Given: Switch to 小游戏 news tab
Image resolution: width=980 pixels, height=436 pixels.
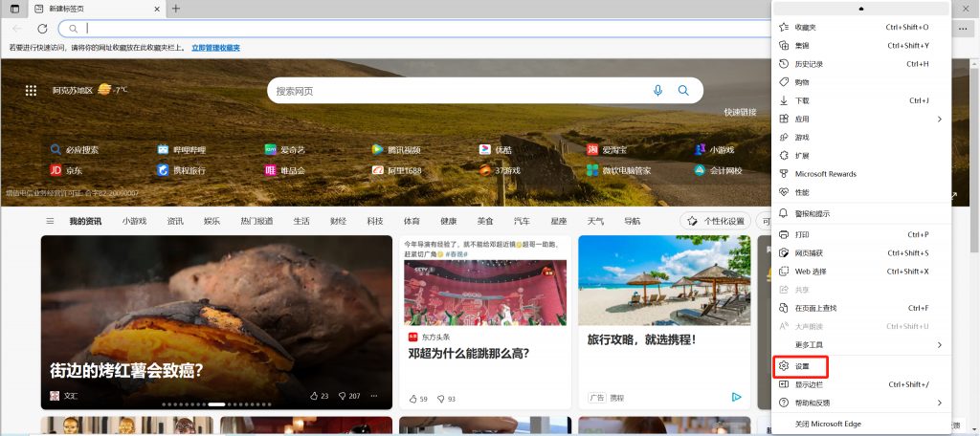Looking at the screenshot, I should click(x=134, y=221).
